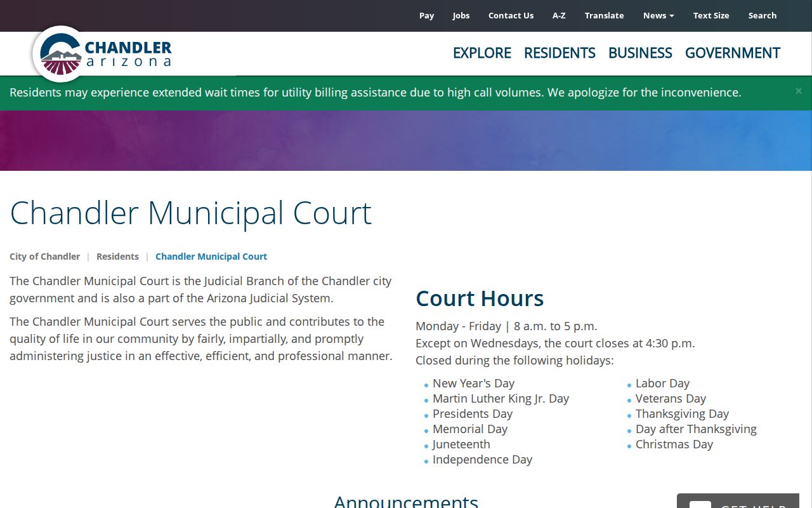Click the Chandler Municipal Court breadcrumb
This screenshot has height=508, width=812.
click(211, 257)
